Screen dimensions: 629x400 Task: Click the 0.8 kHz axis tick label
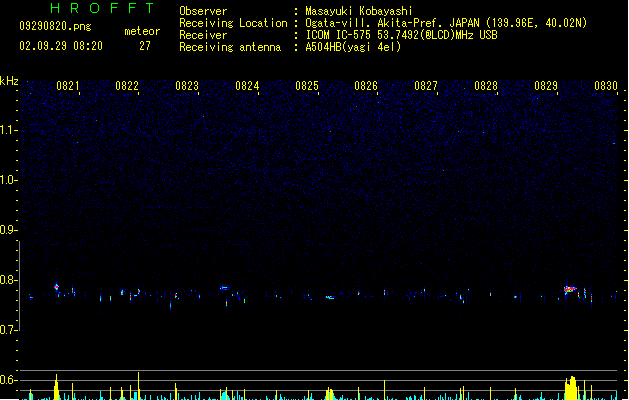[x=8, y=280]
